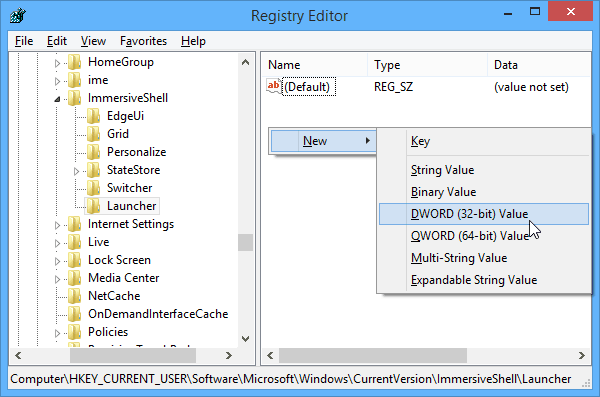The width and height of the screenshot is (600, 397).
Task: Select the Launcher key label
Action: pyautogui.click(x=131, y=206)
